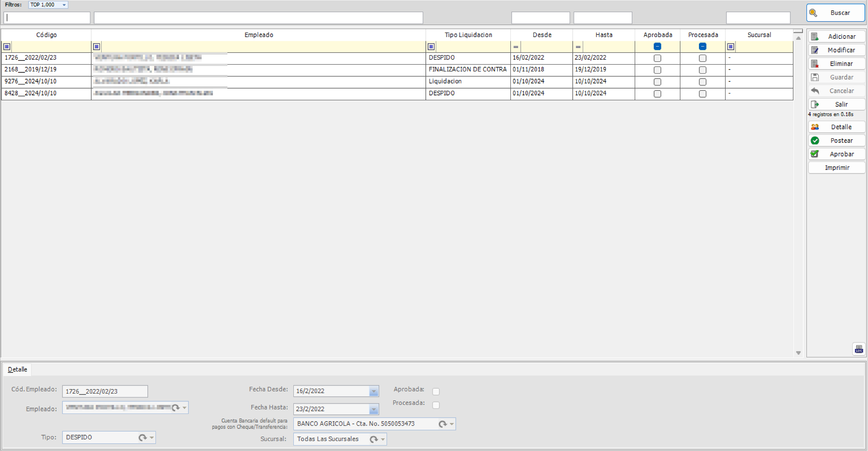The width and height of the screenshot is (868, 451).
Task: Check the Aprobada checkbox in the Detalle panel
Action: (x=436, y=391)
